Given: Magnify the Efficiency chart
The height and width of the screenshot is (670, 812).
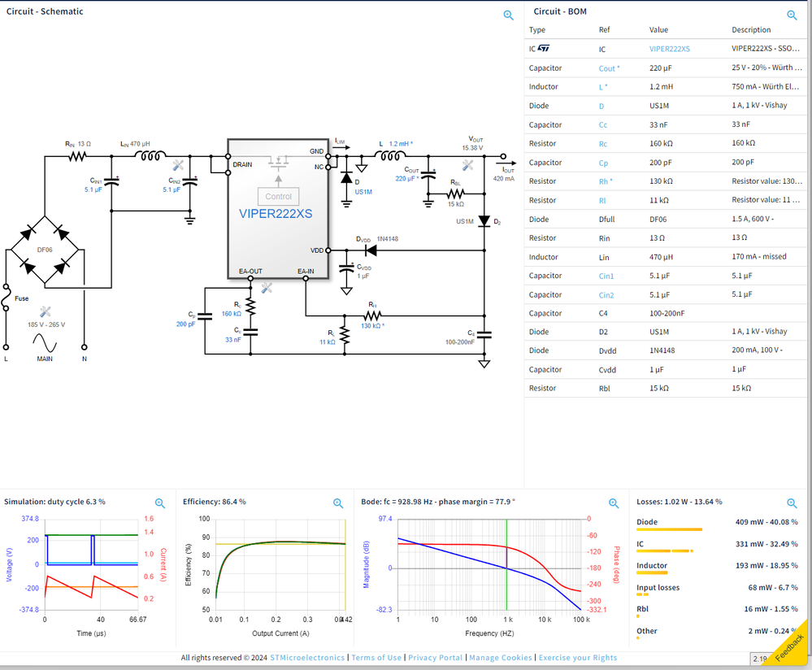Looking at the screenshot, I should (x=338, y=503).
